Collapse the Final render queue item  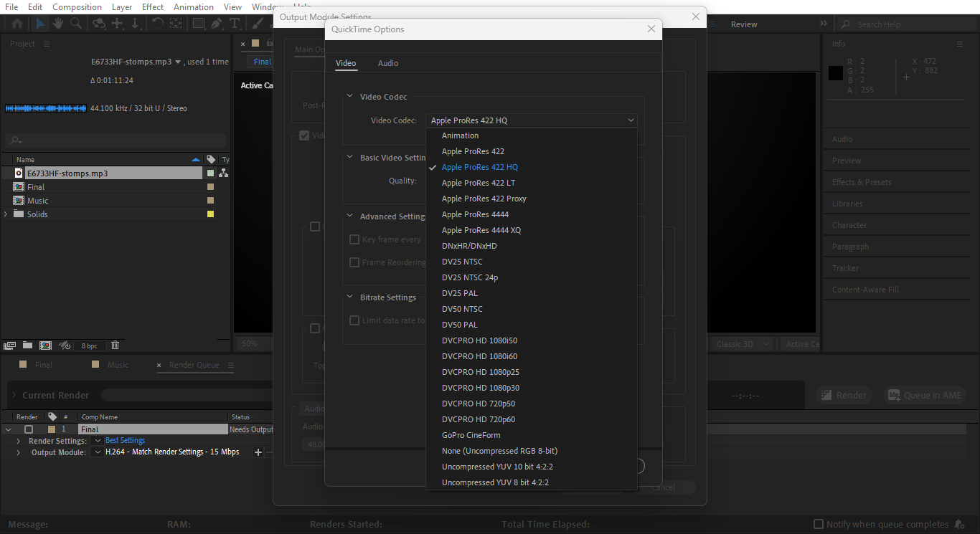(x=8, y=429)
